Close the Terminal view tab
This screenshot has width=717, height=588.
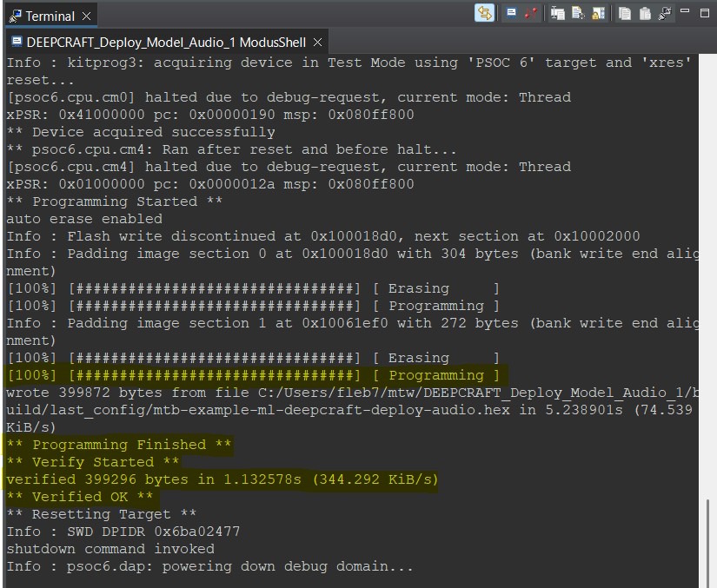coord(86,17)
